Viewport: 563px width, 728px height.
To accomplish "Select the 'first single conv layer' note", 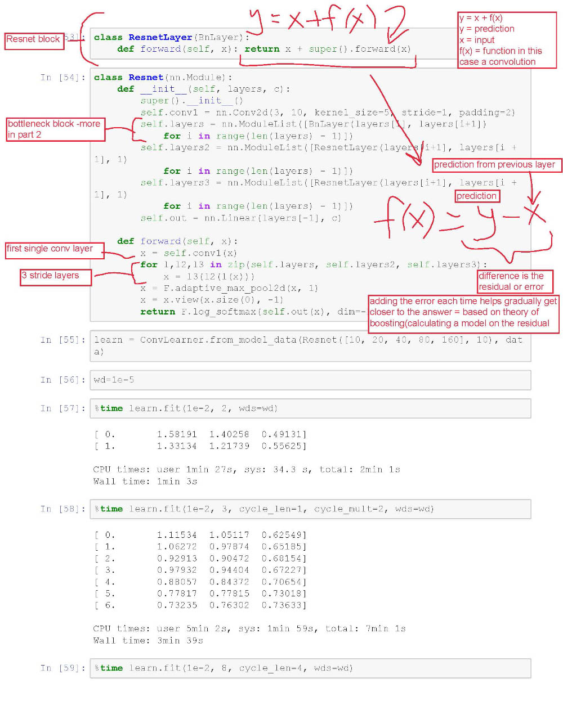I will pos(55,250).
